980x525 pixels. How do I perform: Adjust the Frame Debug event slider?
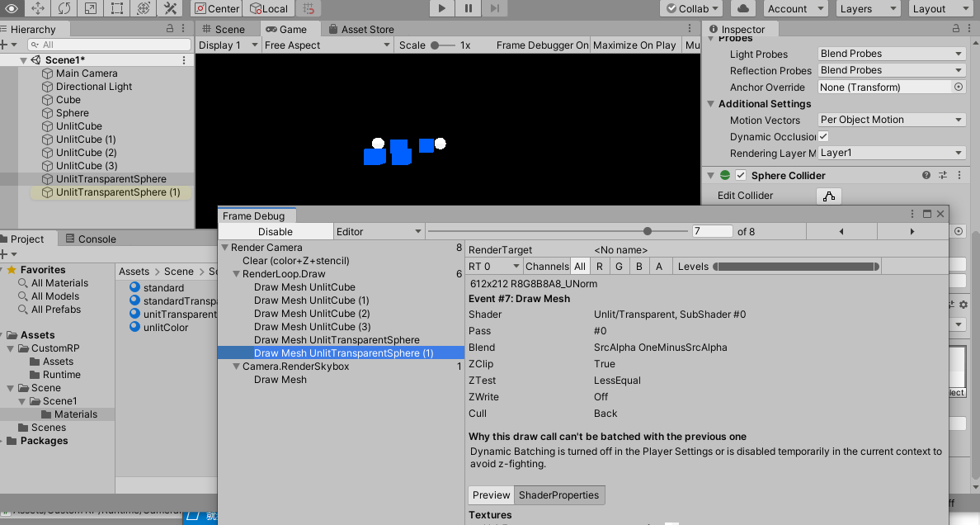pyautogui.click(x=647, y=232)
